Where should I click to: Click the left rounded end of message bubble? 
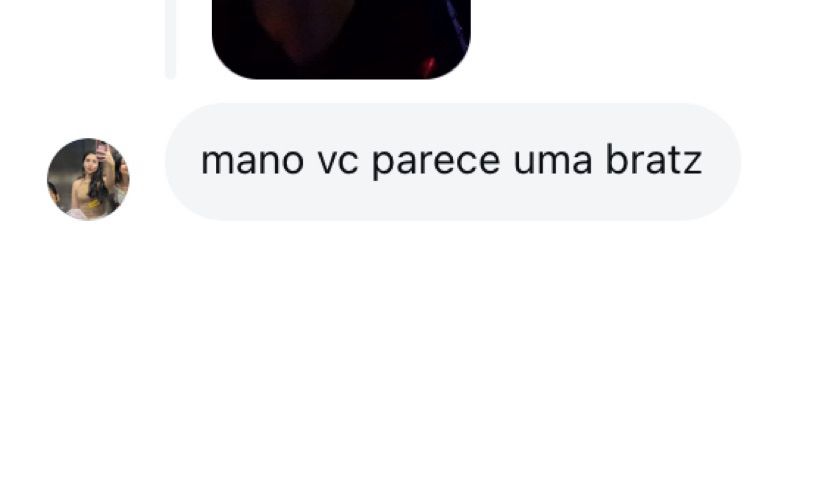[190, 161]
